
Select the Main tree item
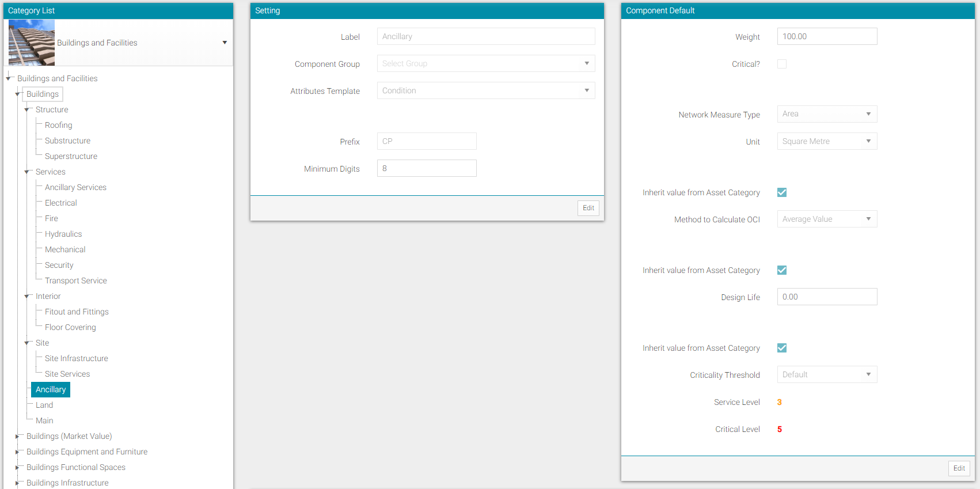(x=44, y=420)
